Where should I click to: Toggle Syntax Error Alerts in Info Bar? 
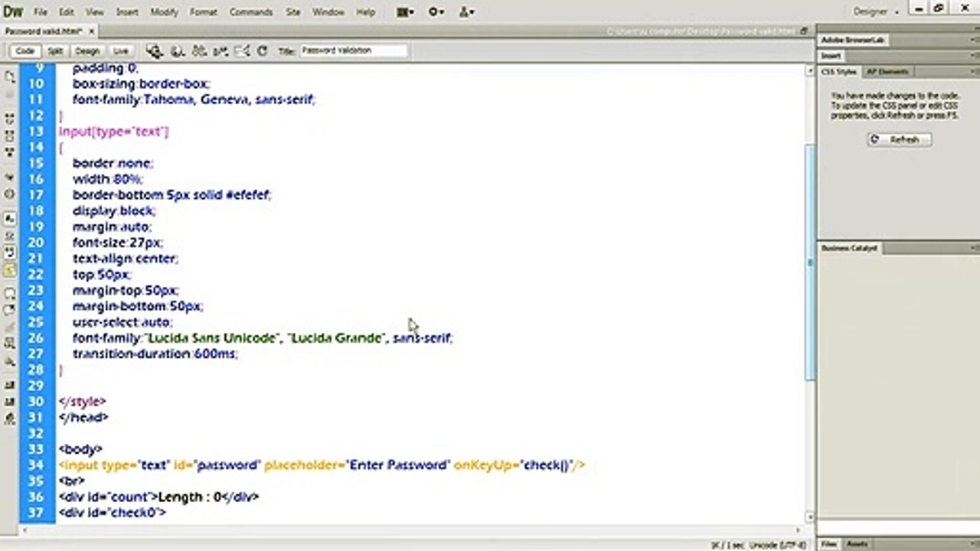click(x=10, y=270)
